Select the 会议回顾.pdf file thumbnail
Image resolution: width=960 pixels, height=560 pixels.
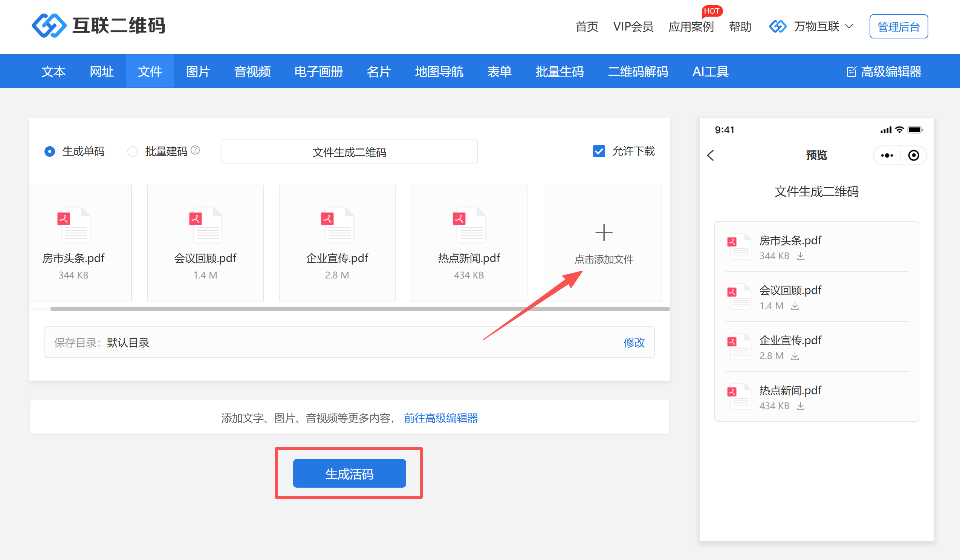pyautogui.click(x=205, y=242)
